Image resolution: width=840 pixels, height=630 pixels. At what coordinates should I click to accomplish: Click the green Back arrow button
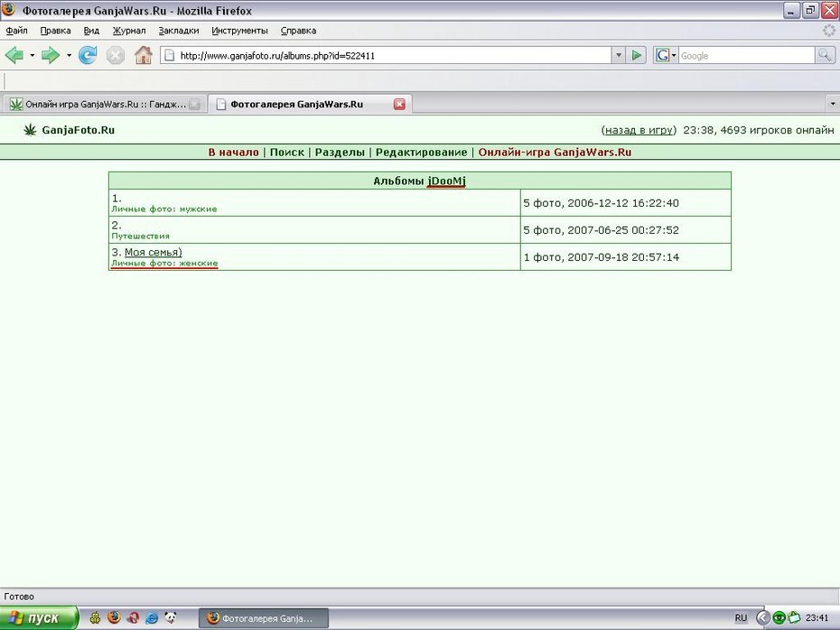pyautogui.click(x=14, y=55)
